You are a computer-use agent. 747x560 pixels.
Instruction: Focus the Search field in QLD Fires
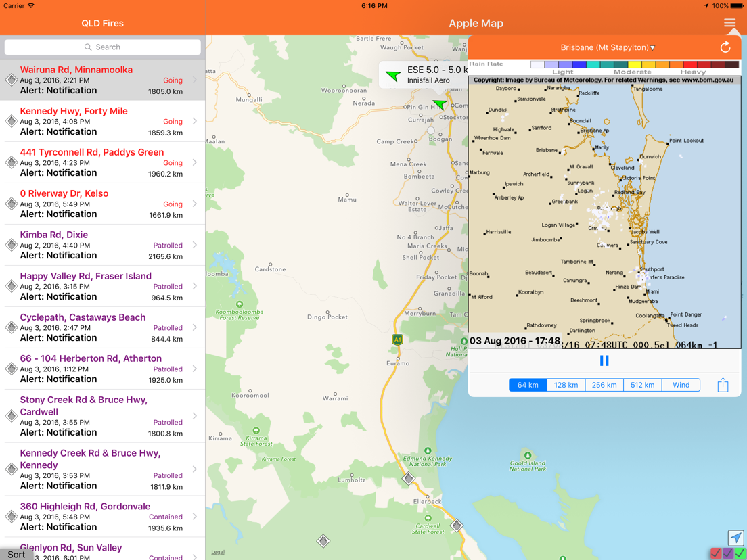[102, 47]
